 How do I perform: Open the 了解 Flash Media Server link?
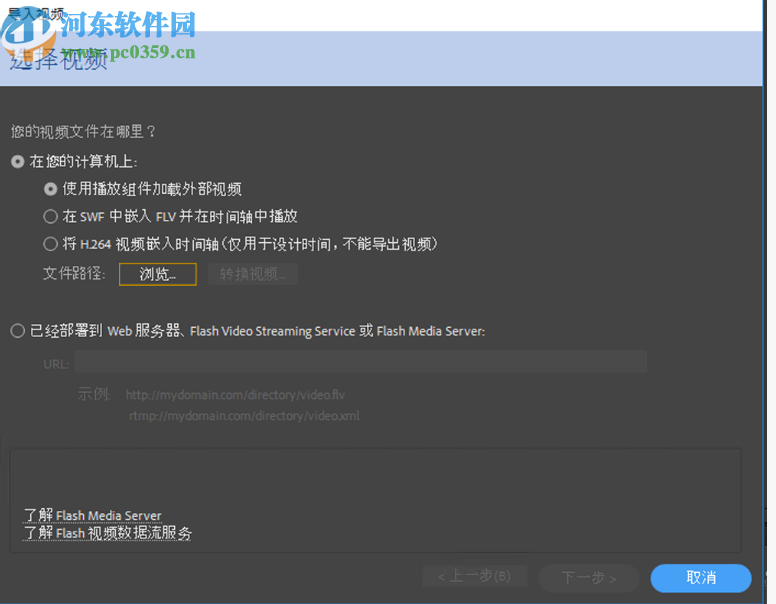point(93,515)
